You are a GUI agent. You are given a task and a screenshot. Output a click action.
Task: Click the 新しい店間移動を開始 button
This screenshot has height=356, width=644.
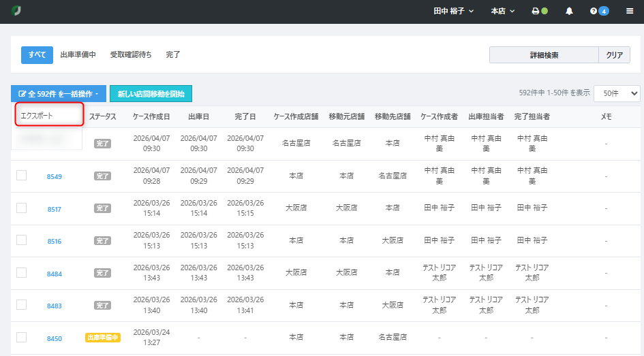pyautogui.click(x=151, y=93)
